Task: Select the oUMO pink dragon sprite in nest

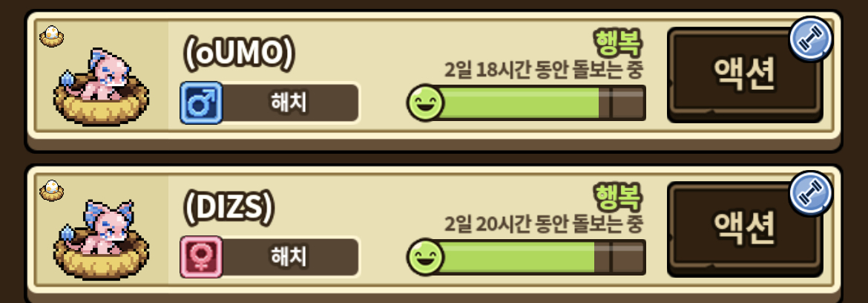Action: (101, 86)
